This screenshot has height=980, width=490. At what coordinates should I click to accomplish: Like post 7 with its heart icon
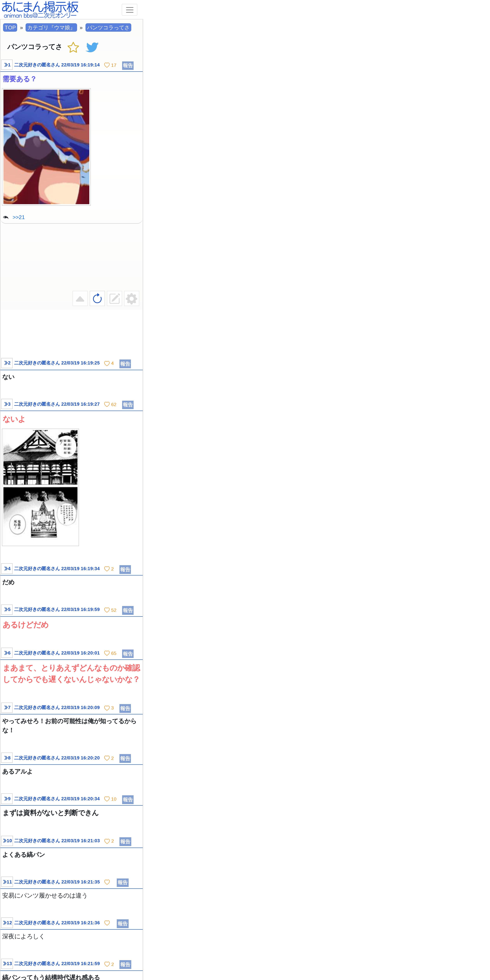click(107, 708)
